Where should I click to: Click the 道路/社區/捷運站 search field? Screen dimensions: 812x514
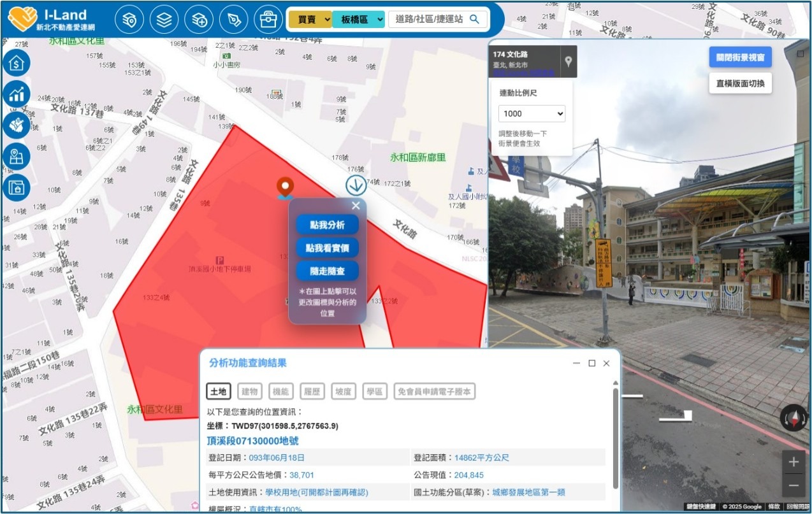[x=428, y=19]
